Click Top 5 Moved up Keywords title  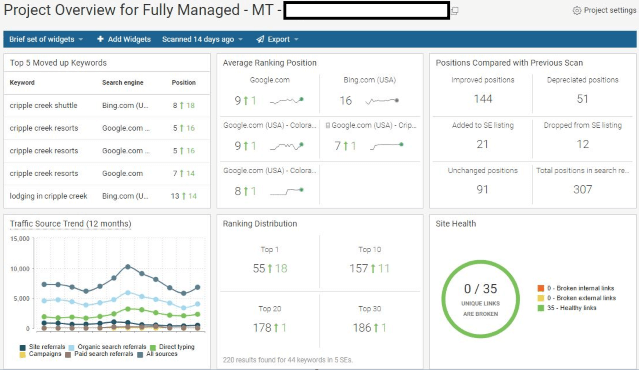point(58,63)
